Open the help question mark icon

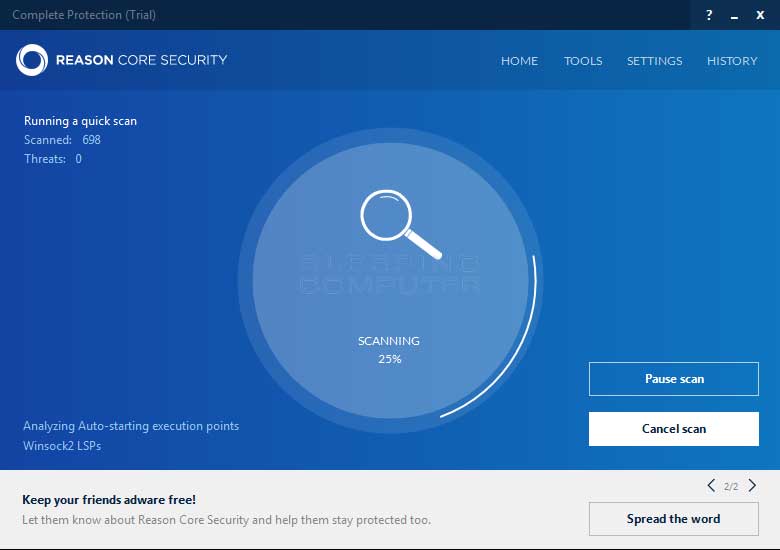coord(709,15)
